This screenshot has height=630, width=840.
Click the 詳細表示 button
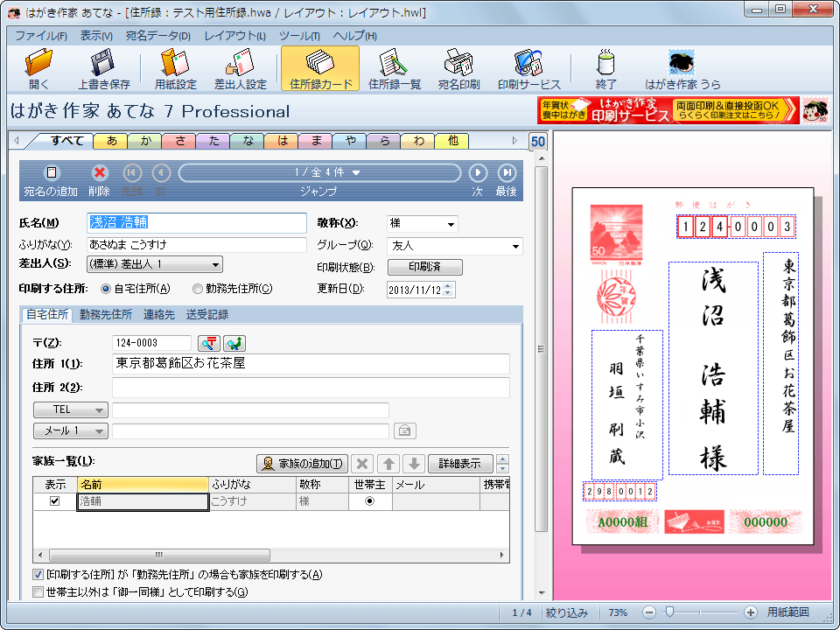click(459, 464)
